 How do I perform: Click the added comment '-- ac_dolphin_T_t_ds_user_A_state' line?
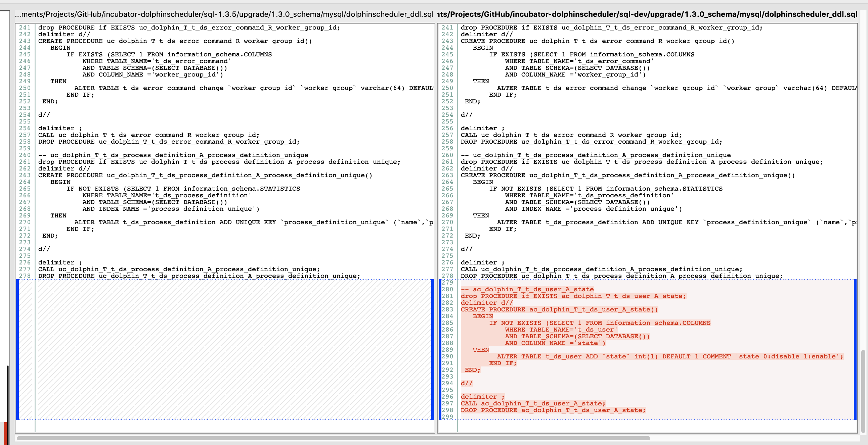(x=527, y=290)
